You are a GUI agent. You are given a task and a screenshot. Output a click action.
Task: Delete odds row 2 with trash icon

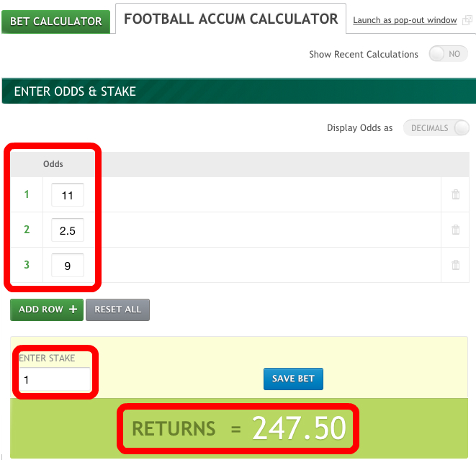455,230
